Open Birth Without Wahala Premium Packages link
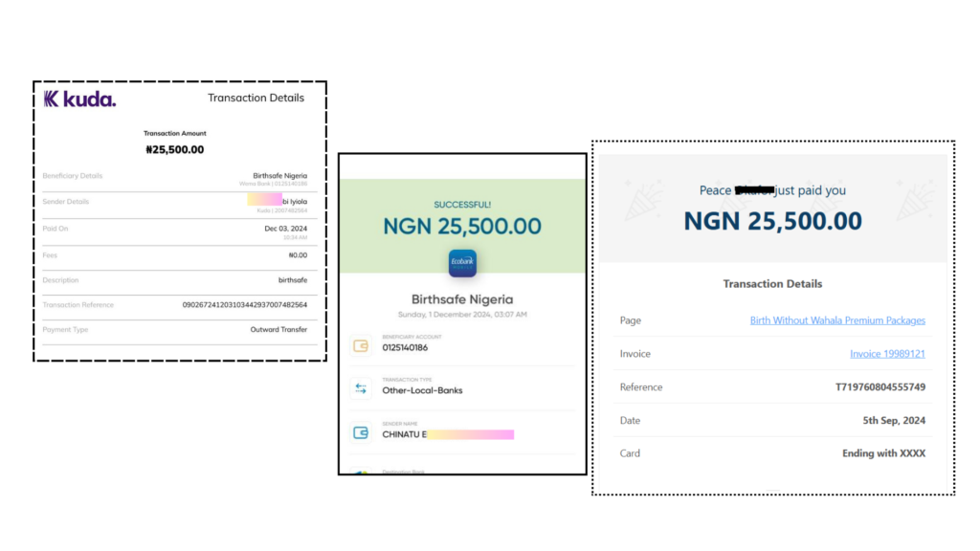Viewport: 980px width, 551px height. (837, 320)
